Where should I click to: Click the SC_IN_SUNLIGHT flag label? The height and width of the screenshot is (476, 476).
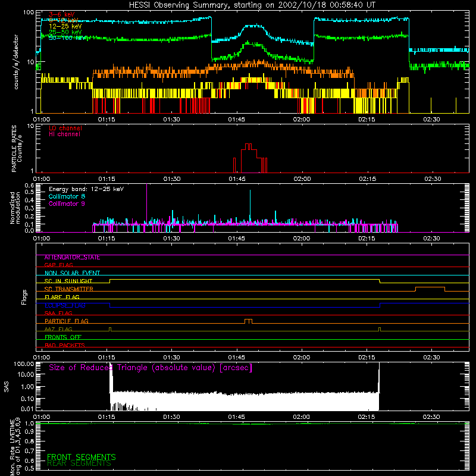(68, 281)
